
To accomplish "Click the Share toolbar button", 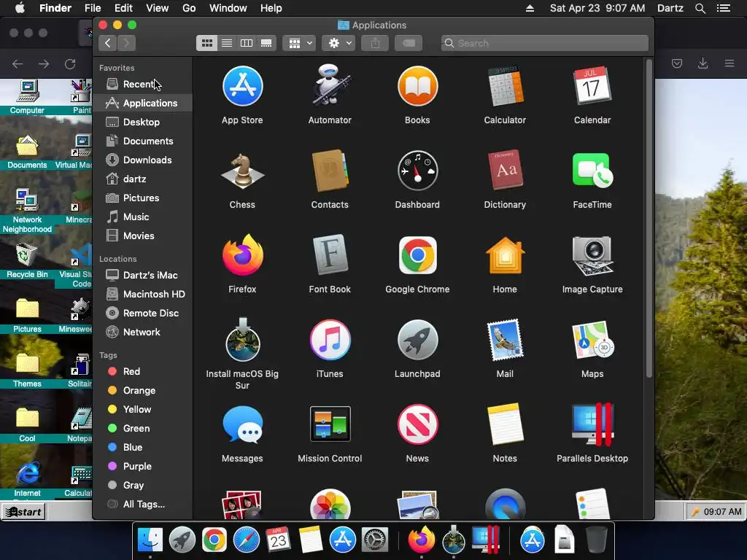I will pos(376,43).
